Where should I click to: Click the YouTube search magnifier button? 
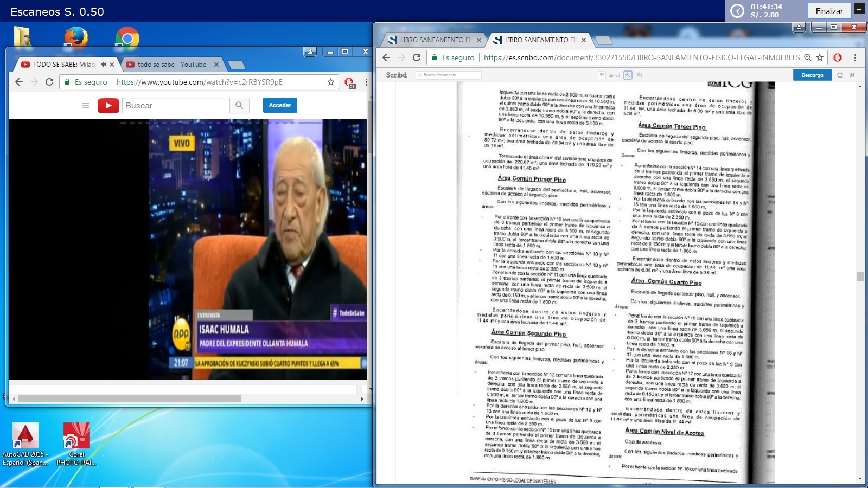[239, 106]
